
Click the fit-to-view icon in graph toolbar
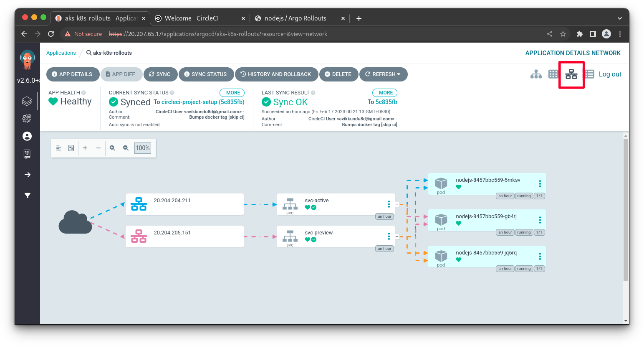pyautogui.click(x=71, y=148)
